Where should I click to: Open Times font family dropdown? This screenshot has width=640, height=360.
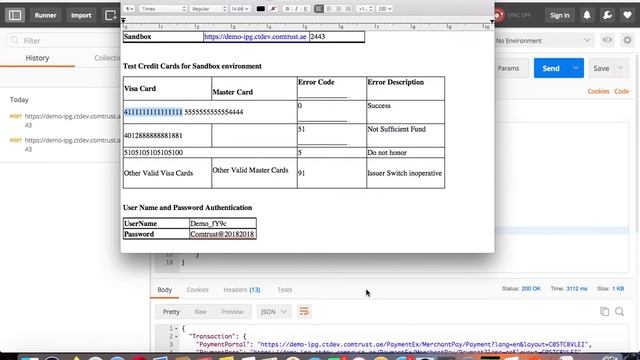(x=163, y=9)
